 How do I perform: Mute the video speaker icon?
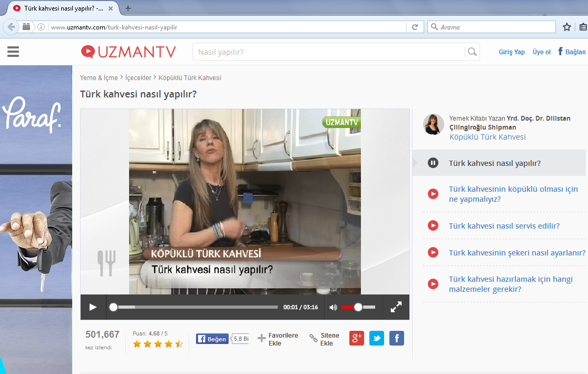click(x=333, y=307)
